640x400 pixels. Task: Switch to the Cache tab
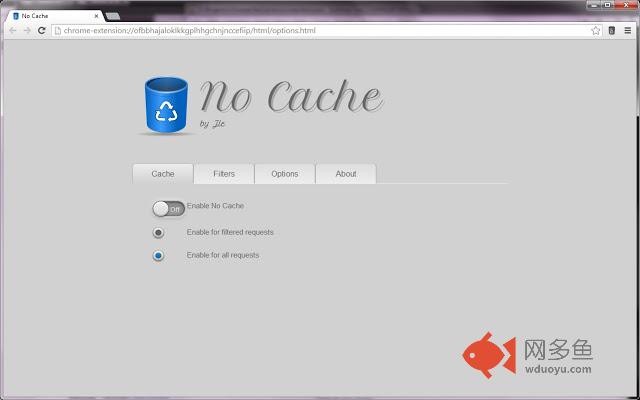pyautogui.click(x=163, y=174)
